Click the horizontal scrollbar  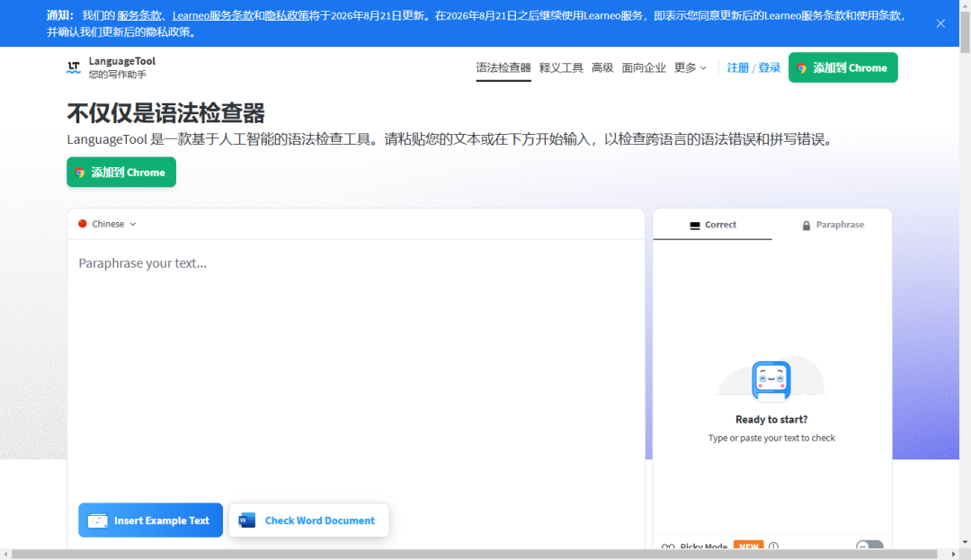475,555
